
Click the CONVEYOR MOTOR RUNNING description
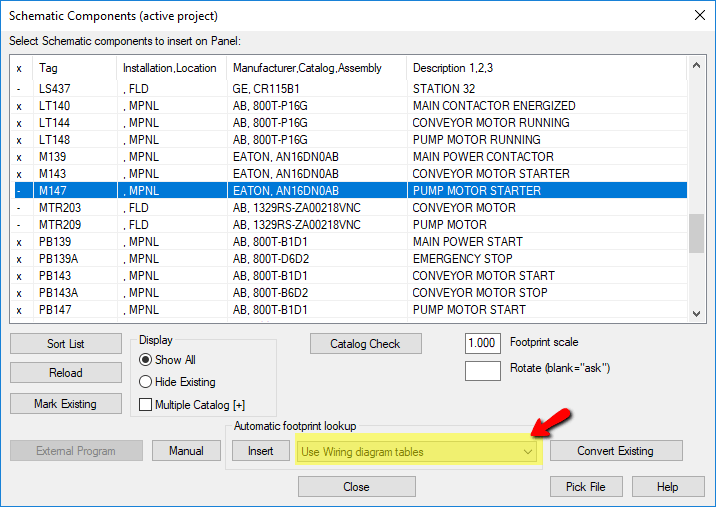tap(491, 123)
